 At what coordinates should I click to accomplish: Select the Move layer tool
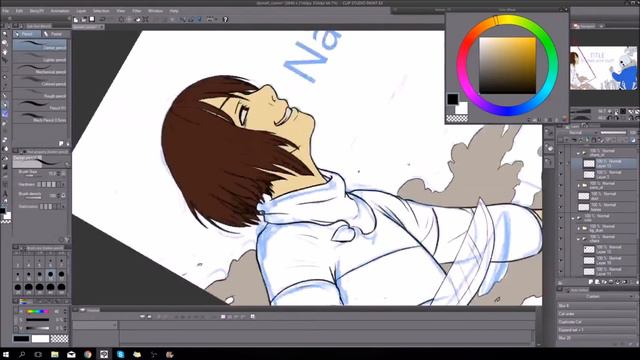(4, 60)
